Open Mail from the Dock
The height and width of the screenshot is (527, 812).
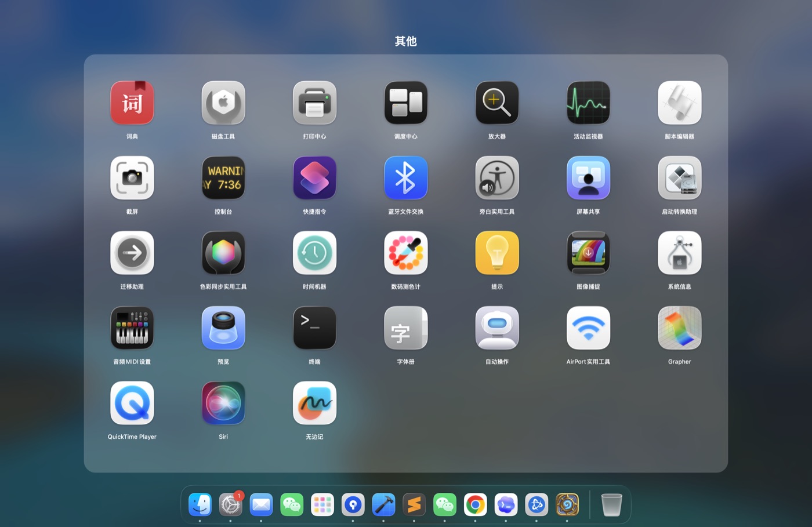point(261,505)
